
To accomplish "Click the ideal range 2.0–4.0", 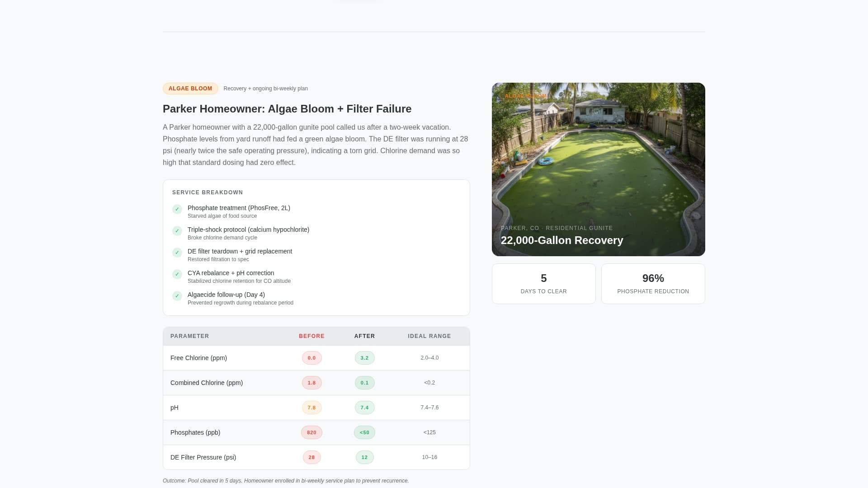I will [x=429, y=358].
